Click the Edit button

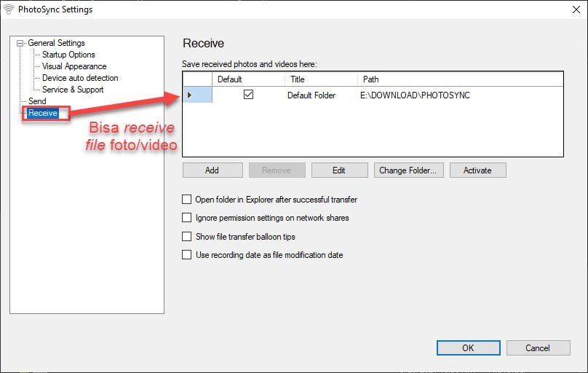click(x=339, y=170)
